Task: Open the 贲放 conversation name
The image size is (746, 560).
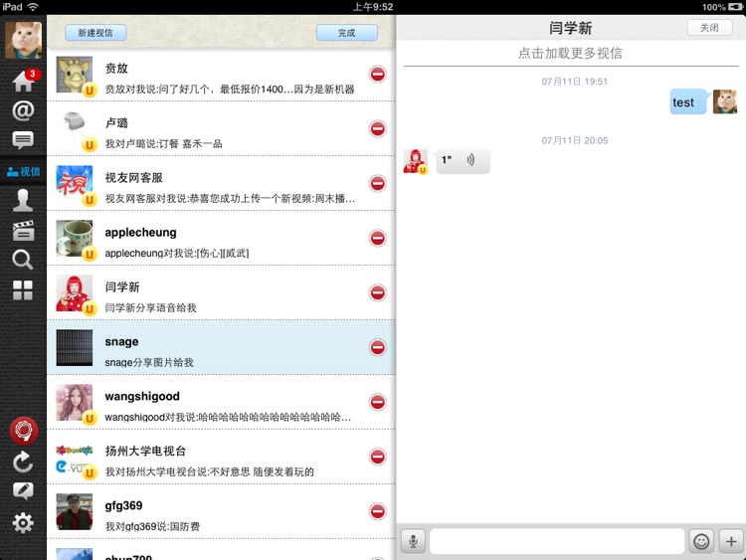Action: [x=116, y=68]
